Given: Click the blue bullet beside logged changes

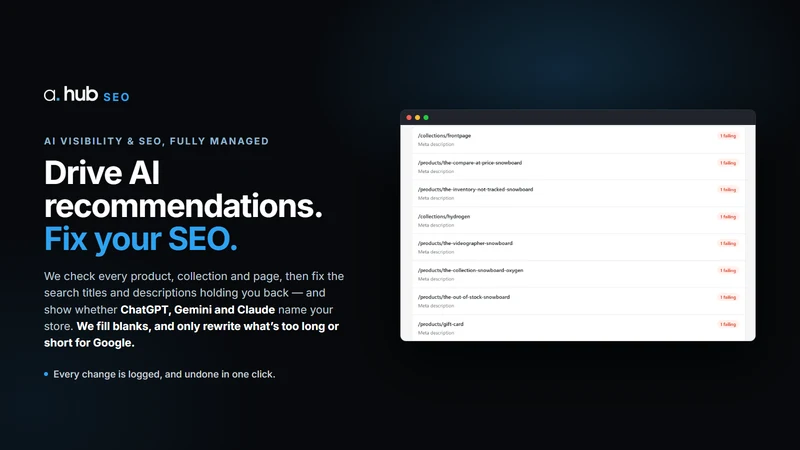Looking at the screenshot, I should [x=46, y=374].
